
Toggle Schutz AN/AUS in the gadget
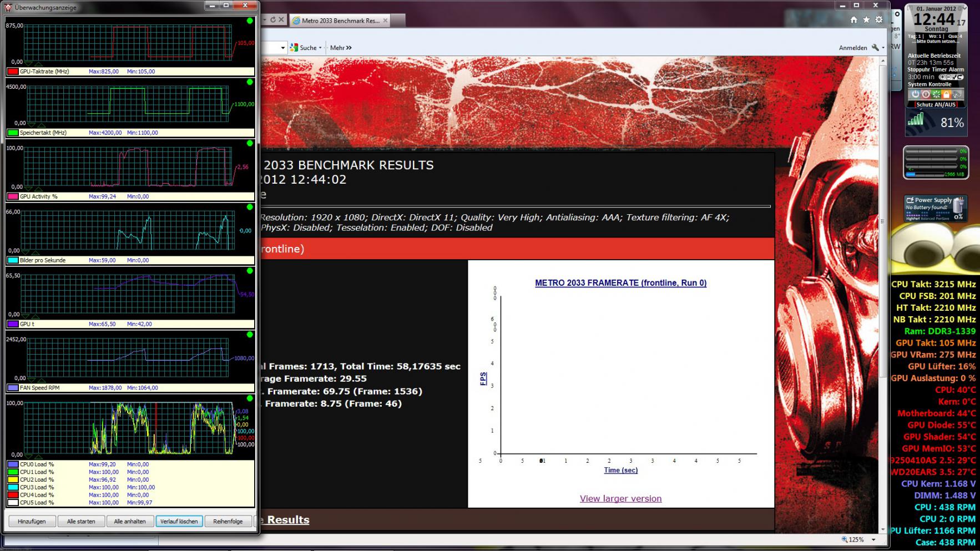coord(936,104)
